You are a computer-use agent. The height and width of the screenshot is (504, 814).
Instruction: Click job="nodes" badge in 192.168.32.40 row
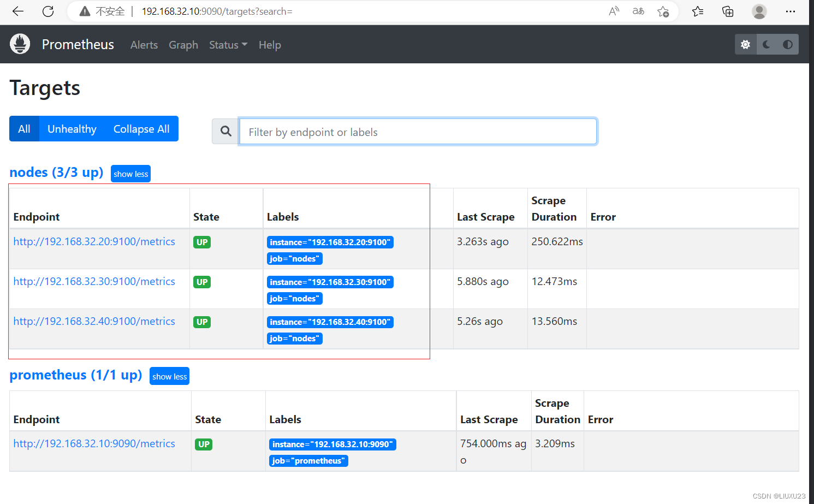(x=295, y=339)
